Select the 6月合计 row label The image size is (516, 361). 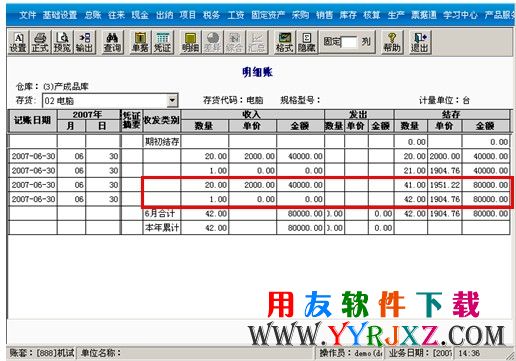162,213
